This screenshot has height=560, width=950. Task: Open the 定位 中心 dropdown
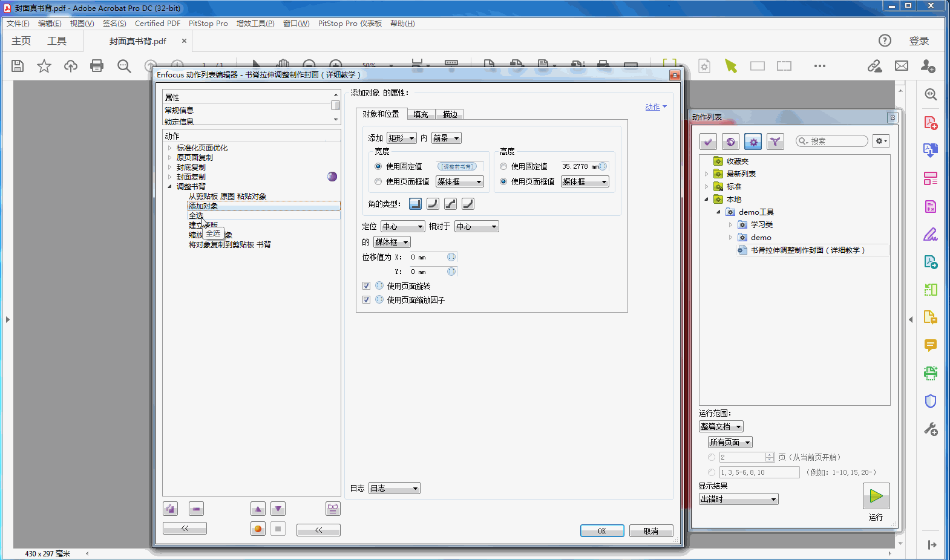tap(403, 226)
